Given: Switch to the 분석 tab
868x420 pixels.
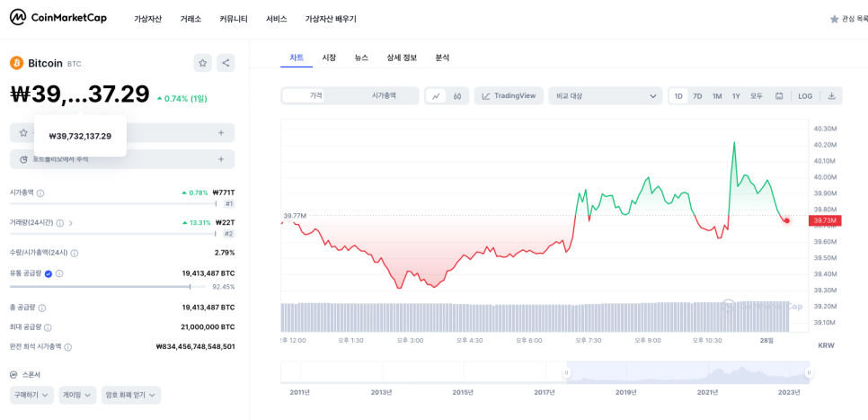Looking at the screenshot, I should (442, 57).
